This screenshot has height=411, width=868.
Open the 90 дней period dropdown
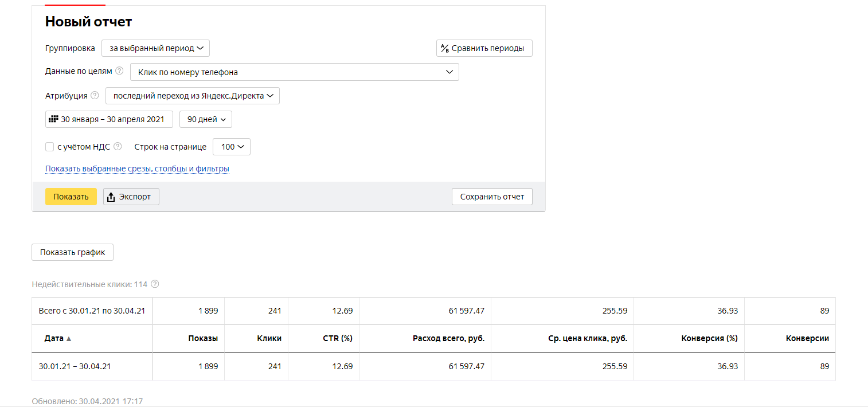[206, 119]
